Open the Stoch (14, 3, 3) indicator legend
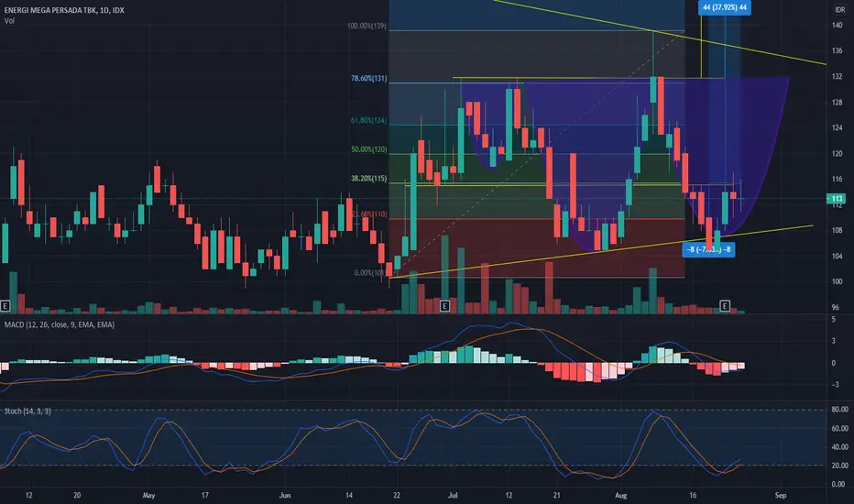 [x=27, y=411]
